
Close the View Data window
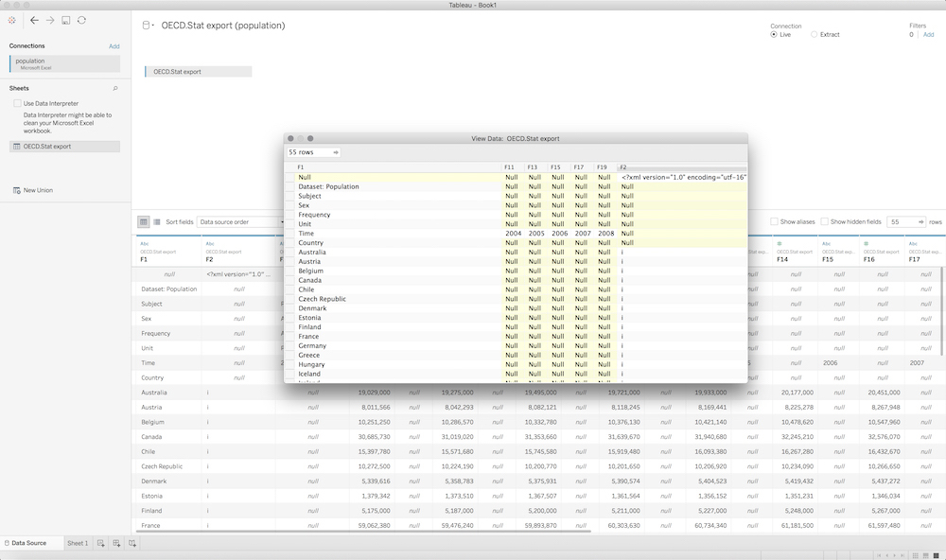point(290,138)
